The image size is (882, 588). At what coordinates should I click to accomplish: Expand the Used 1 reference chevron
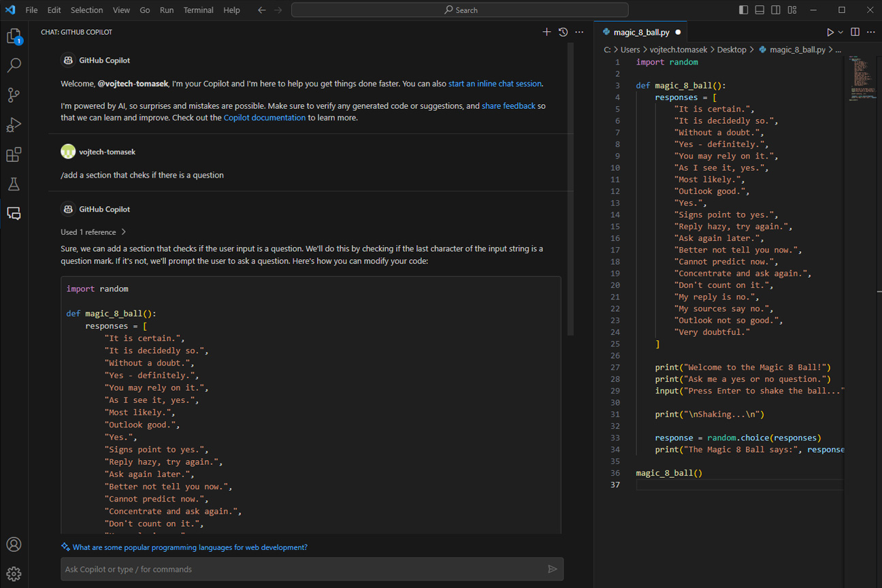point(123,232)
